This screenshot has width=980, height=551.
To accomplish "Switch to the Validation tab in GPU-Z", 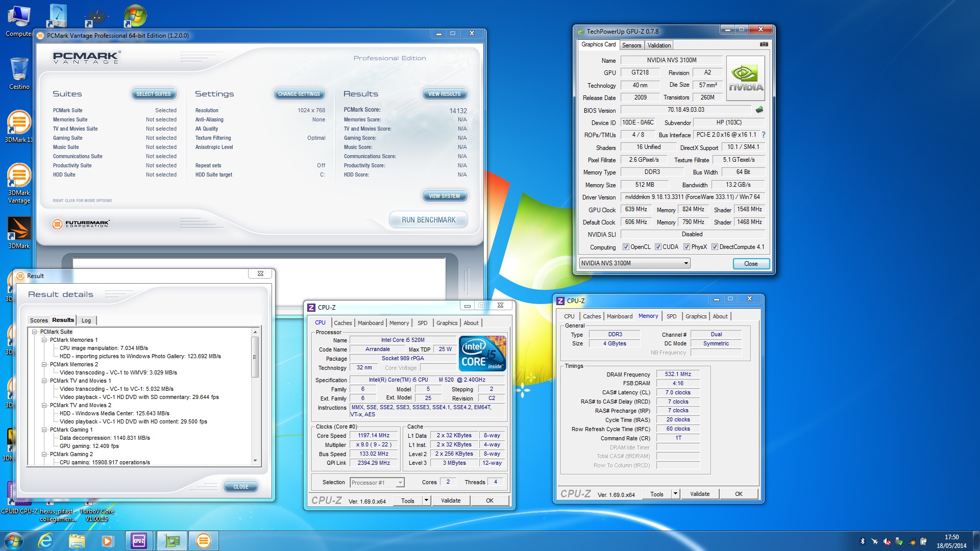I will tap(659, 45).
